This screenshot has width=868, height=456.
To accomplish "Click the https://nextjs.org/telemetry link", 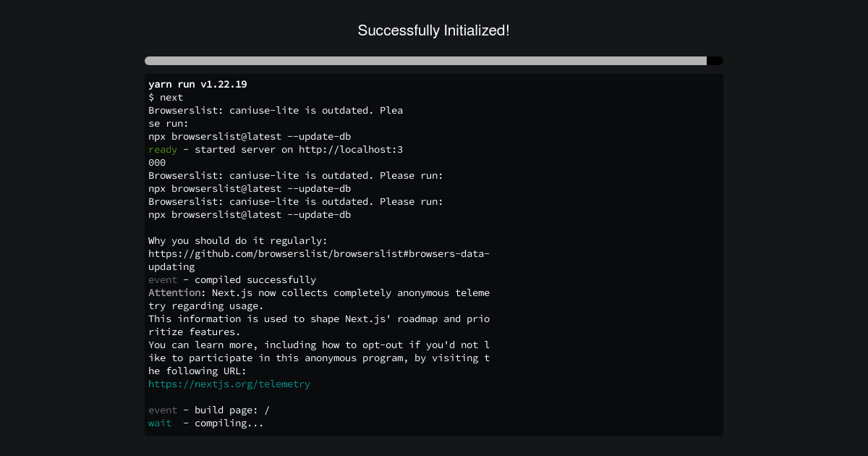I will click(229, 384).
